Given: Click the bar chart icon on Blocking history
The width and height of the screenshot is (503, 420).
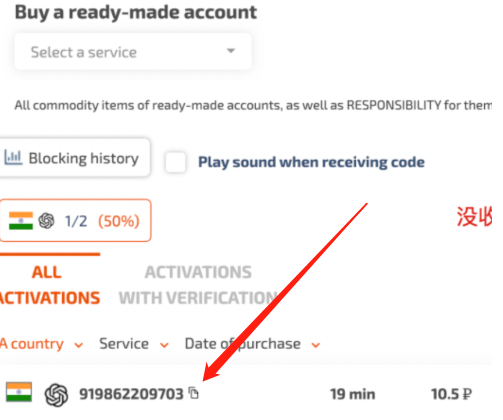Looking at the screenshot, I should tap(13, 157).
